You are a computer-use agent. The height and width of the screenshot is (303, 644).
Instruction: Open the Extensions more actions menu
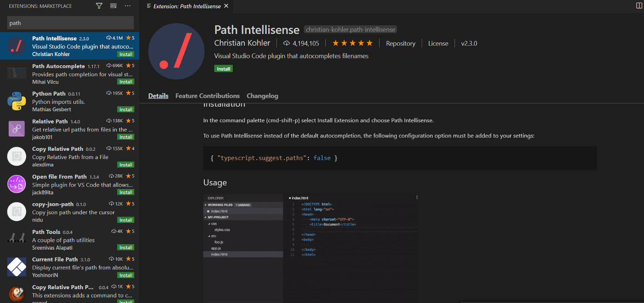(128, 6)
